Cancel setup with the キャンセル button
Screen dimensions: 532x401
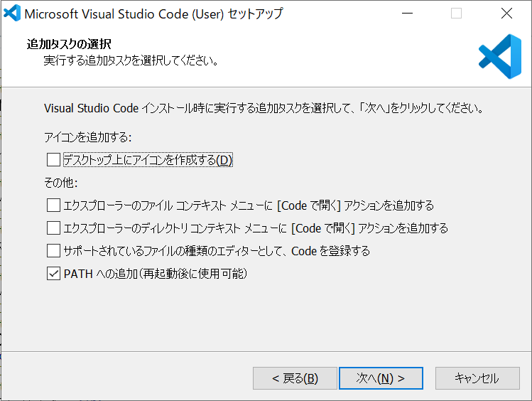477,378
